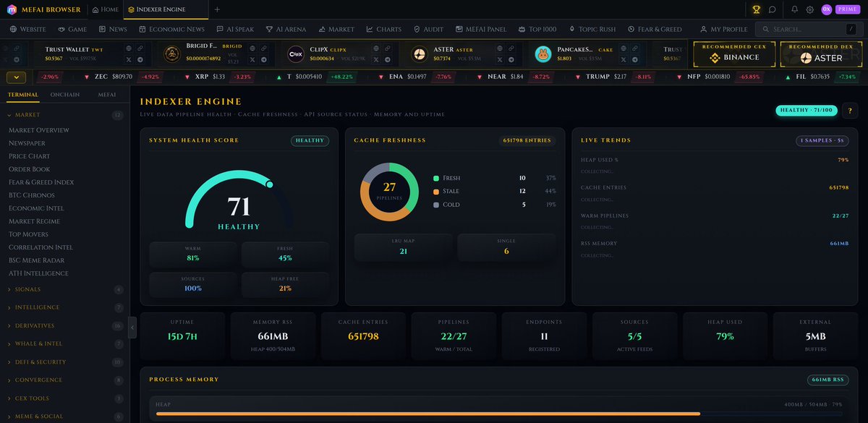Click the Recommended DEX Aster button
868x423 pixels.
(x=821, y=54)
